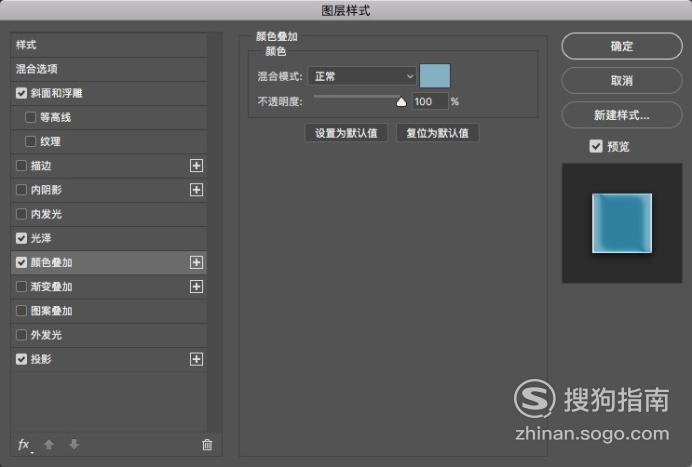This screenshot has height=467, width=692.
Task: Add another 渐变叠加 effect with plus icon
Action: 196,287
